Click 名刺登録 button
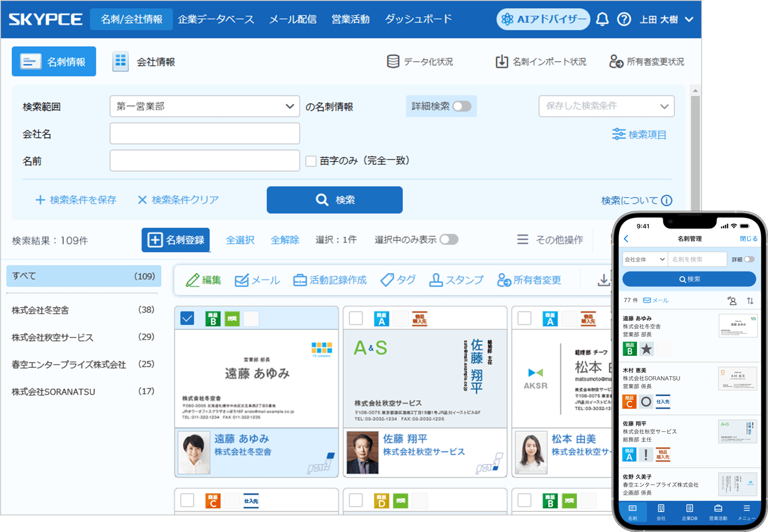The height and width of the screenshot is (532, 768). tap(176, 240)
